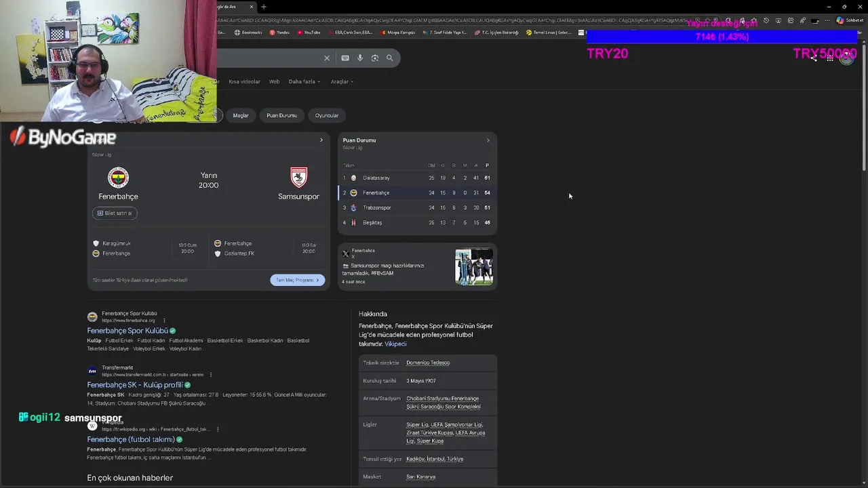Select the Fenerbahçe row in standings

pyautogui.click(x=418, y=193)
